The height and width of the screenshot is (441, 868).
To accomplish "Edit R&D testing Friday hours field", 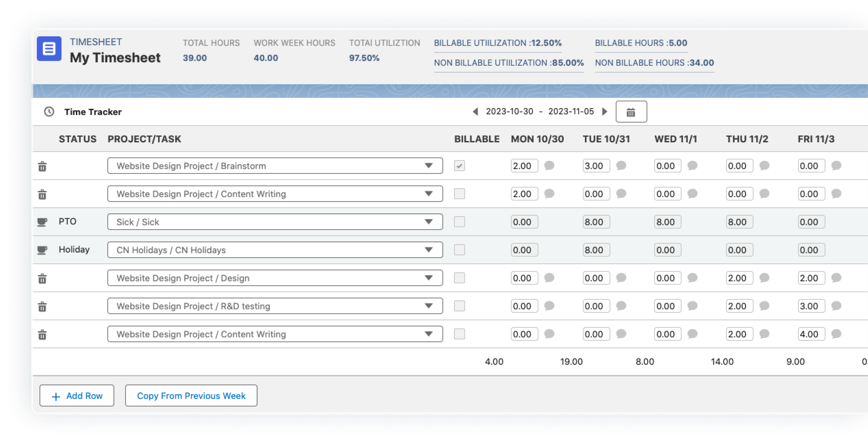I will pyautogui.click(x=811, y=306).
